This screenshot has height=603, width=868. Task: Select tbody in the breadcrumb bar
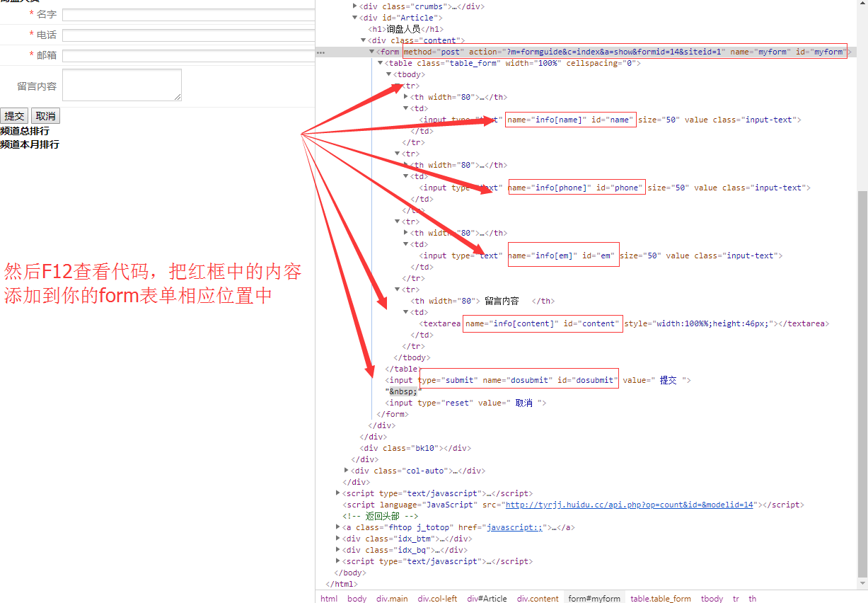point(712,599)
